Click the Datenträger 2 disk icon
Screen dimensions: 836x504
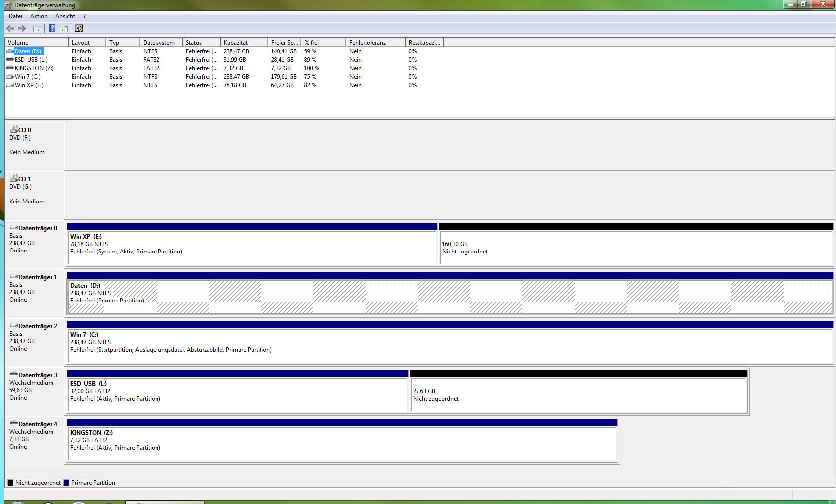pyautogui.click(x=14, y=326)
